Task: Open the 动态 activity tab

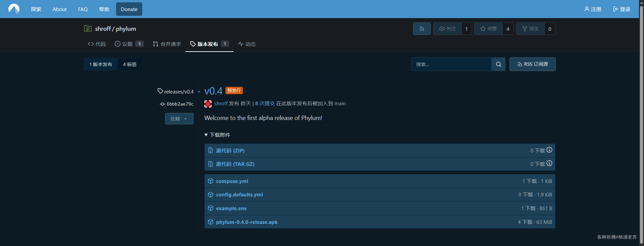Action: (247, 44)
